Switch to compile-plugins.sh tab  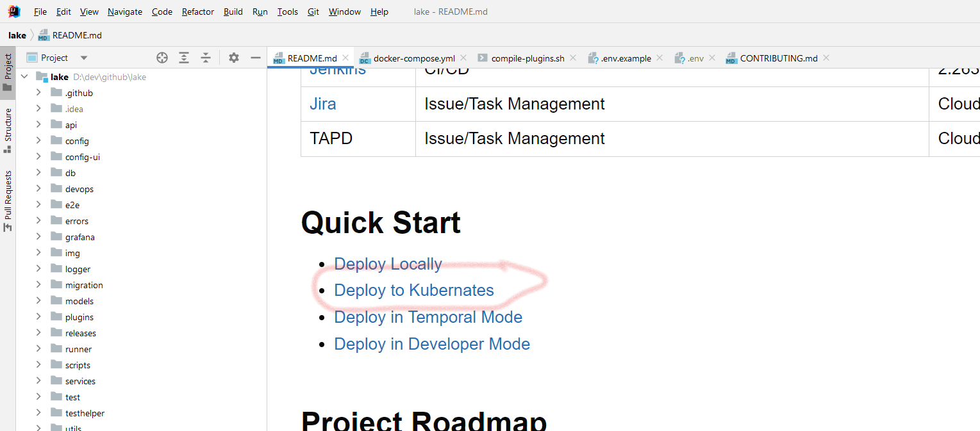527,58
